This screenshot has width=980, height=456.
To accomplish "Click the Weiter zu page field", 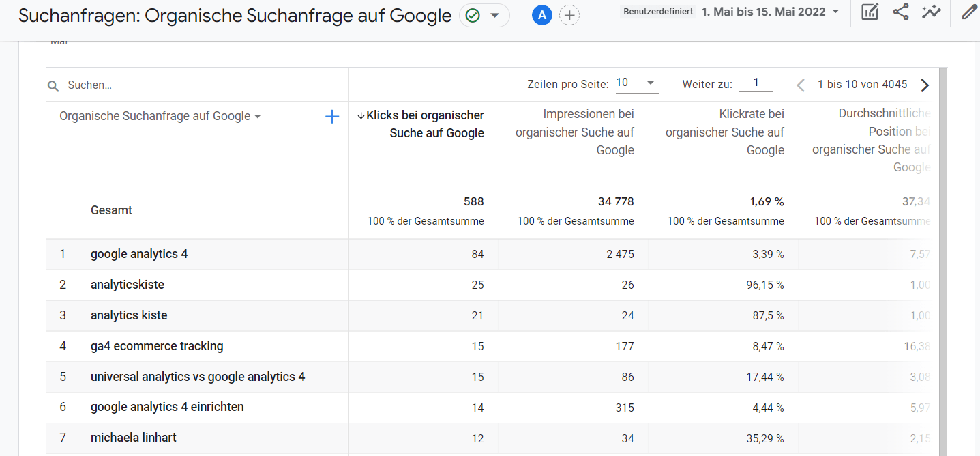I will pos(756,82).
